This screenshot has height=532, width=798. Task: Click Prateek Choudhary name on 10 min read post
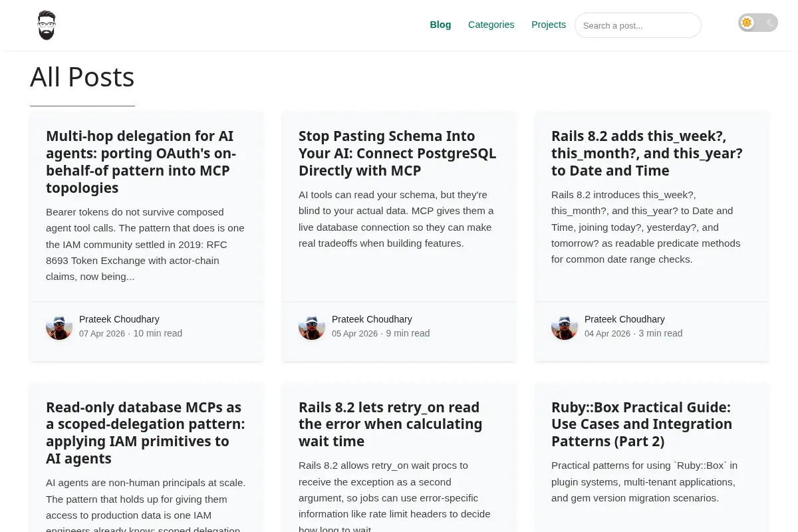click(x=119, y=319)
